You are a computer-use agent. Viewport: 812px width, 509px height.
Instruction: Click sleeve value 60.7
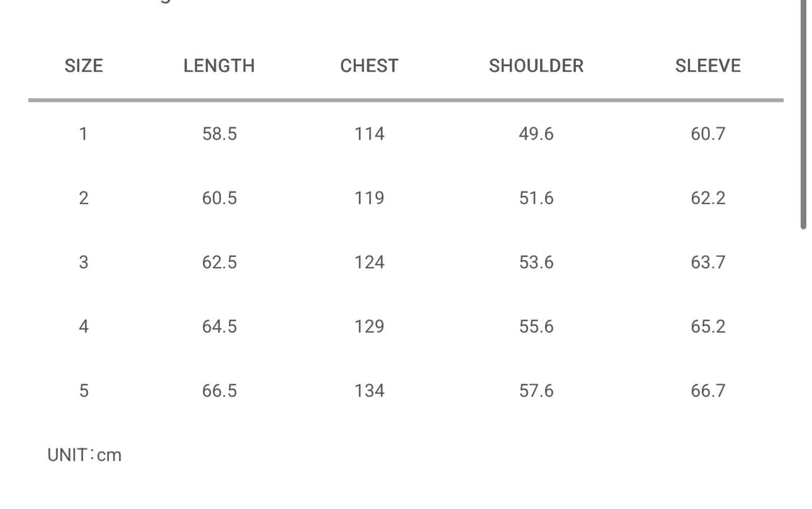(708, 134)
